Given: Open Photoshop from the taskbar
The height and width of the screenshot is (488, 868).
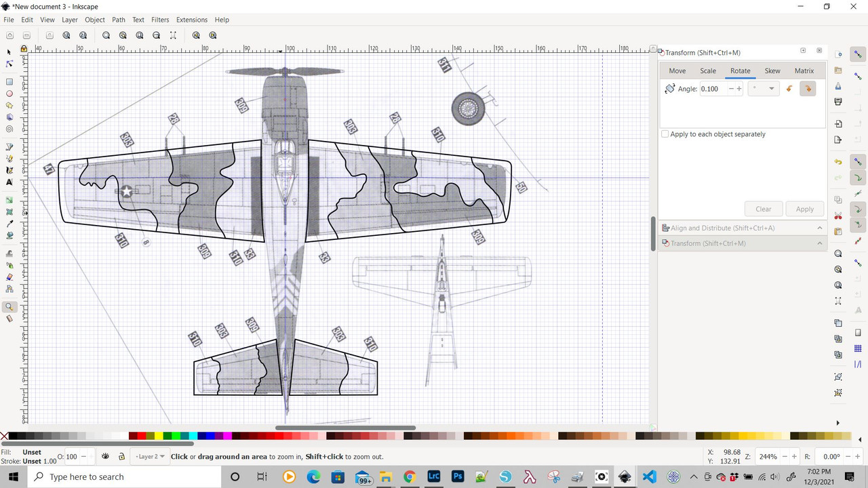Looking at the screenshot, I should tap(458, 477).
